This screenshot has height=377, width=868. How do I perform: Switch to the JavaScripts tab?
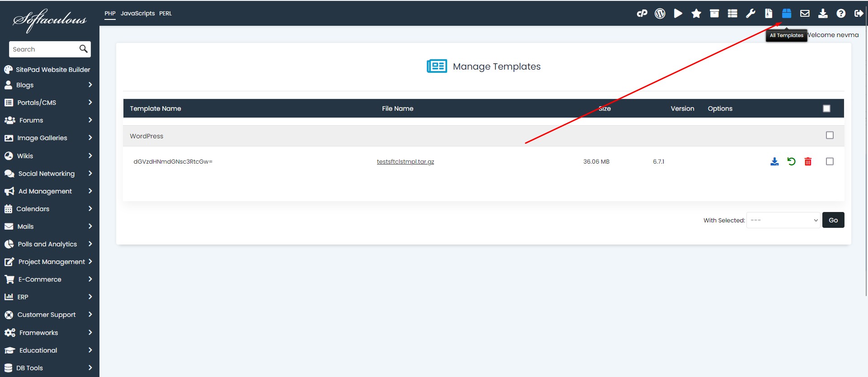[x=137, y=14]
